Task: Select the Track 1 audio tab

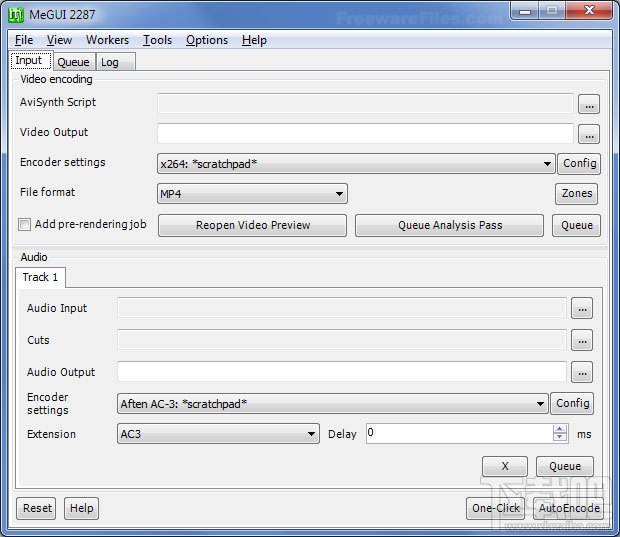Action: pyautogui.click(x=40, y=277)
